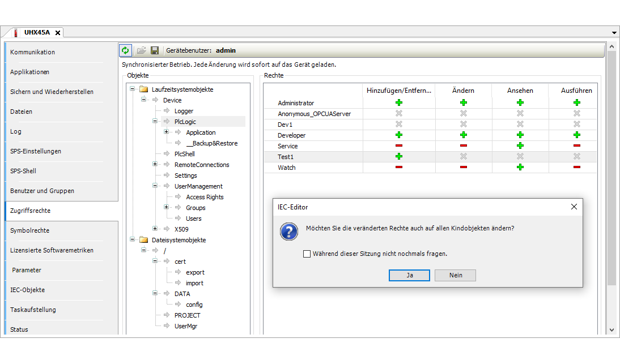The width and height of the screenshot is (620, 364).
Task: Confirm the dialog with Ja
Action: click(x=409, y=275)
